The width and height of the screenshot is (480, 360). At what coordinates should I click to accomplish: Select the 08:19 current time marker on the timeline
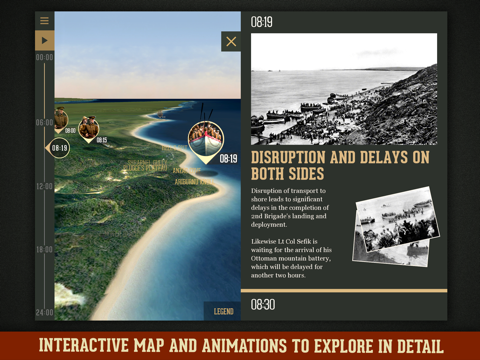coord(59,148)
